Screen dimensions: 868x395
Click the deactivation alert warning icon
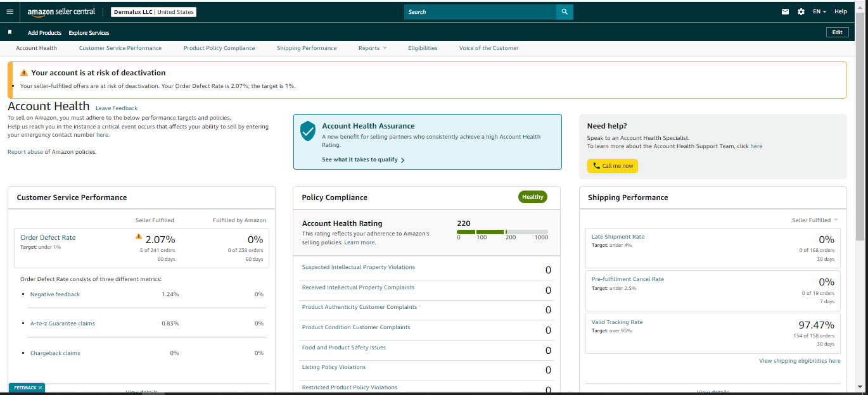pyautogui.click(x=24, y=73)
